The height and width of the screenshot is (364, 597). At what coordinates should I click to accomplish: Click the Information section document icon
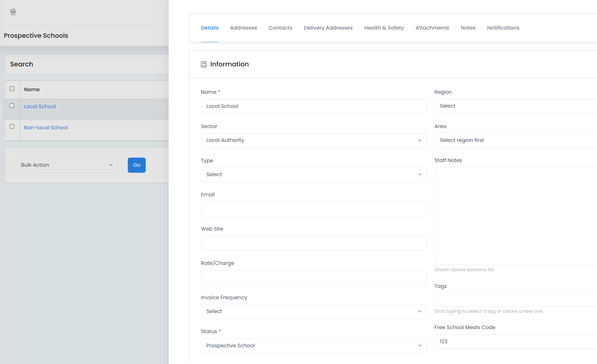pos(204,64)
